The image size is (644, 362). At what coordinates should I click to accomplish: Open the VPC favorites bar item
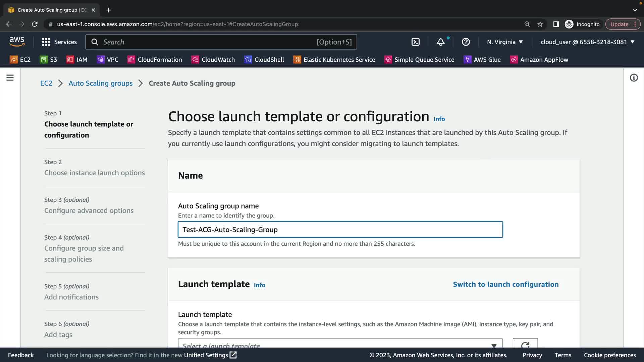tap(107, 60)
